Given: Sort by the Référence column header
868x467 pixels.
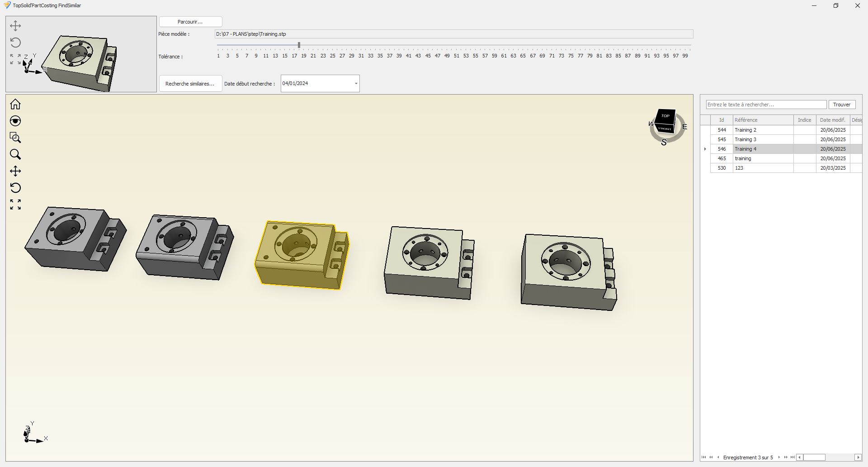Looking at the screenshot, I should [x=763, y=120].
